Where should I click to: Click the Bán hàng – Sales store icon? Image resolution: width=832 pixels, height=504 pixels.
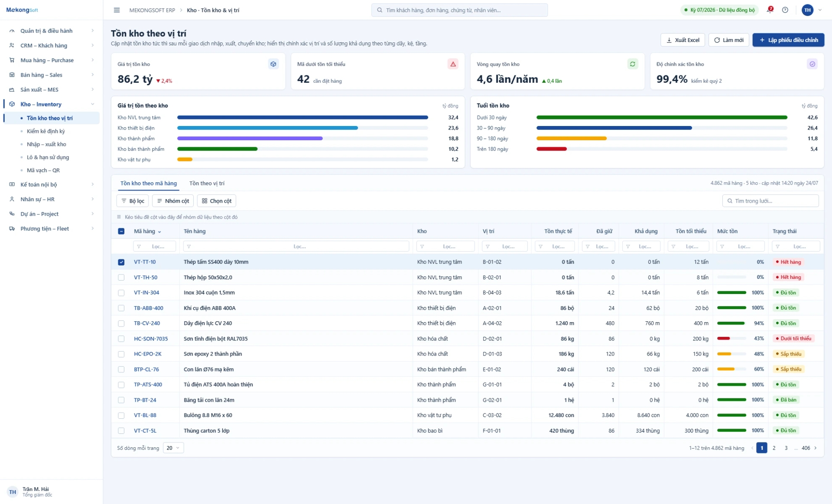tap(12, 75)
